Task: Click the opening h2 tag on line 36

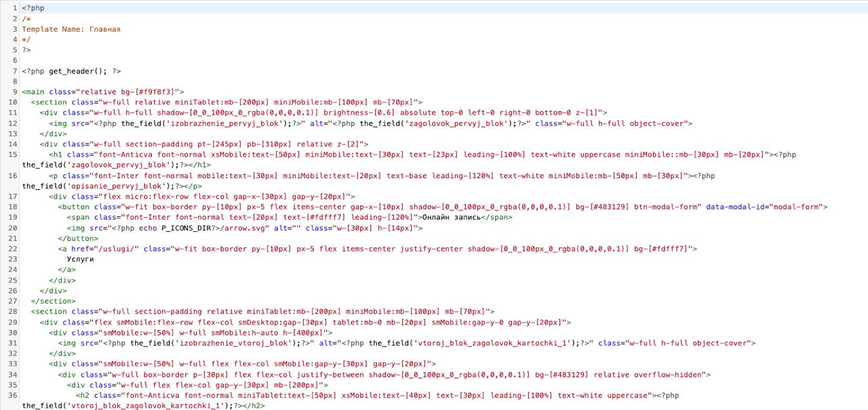Action: pos(83,395)
